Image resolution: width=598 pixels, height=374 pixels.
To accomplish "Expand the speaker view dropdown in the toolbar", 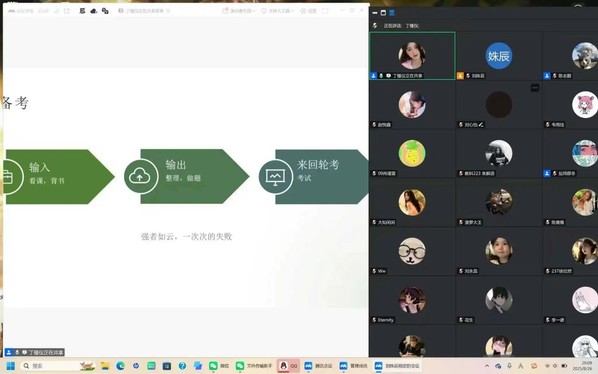I will pos(239,11).
